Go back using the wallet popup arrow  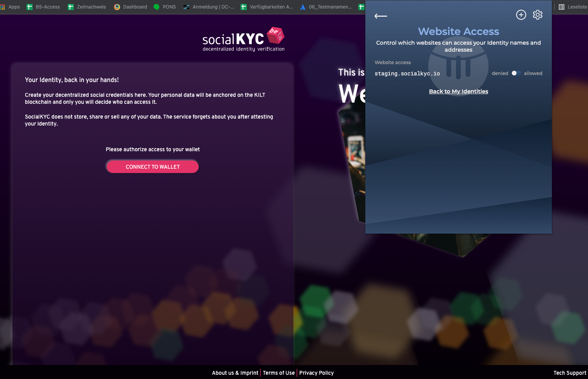380,16
